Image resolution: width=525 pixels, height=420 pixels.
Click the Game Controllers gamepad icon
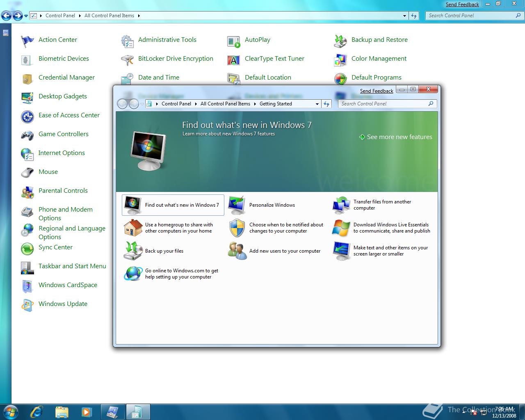coord(27,135)
